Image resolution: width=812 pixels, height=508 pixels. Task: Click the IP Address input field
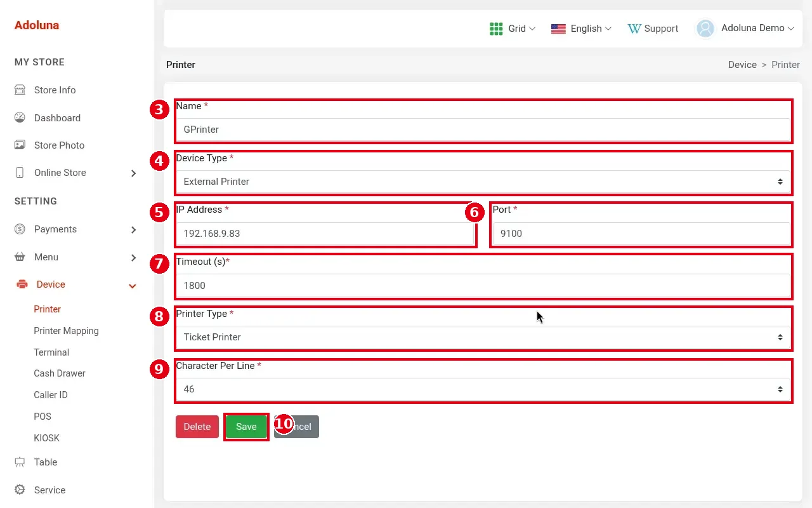[x=325, y=233]
